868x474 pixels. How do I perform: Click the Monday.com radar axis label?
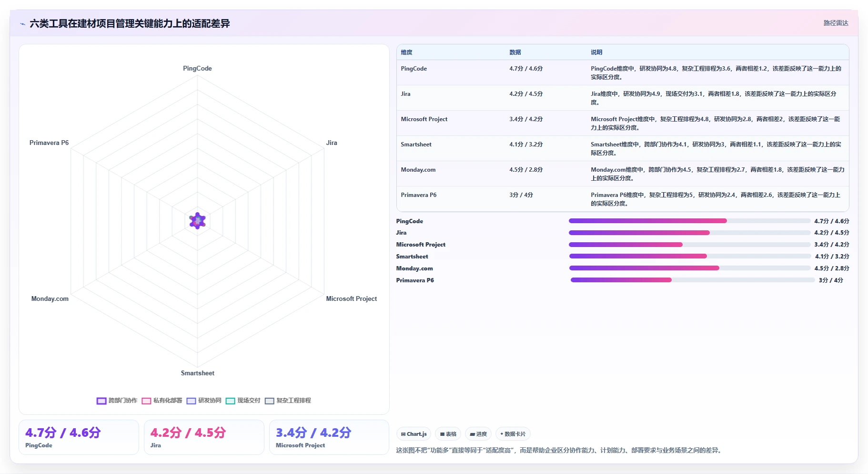pos(50,299)
